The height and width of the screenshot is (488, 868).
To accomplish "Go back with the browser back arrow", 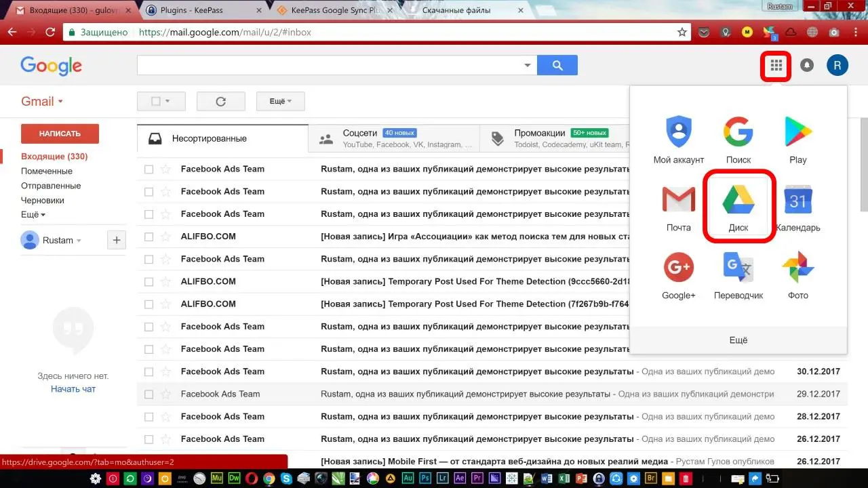I will click(12, 32).
